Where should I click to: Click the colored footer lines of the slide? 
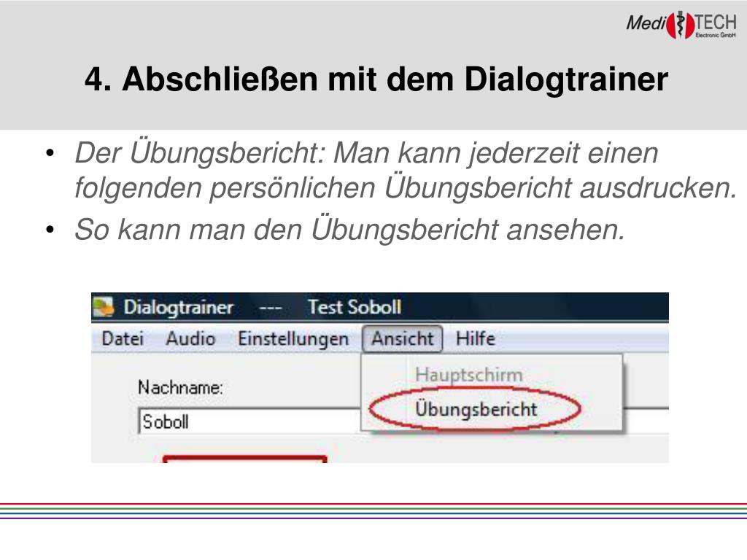(x=373, y=510)
